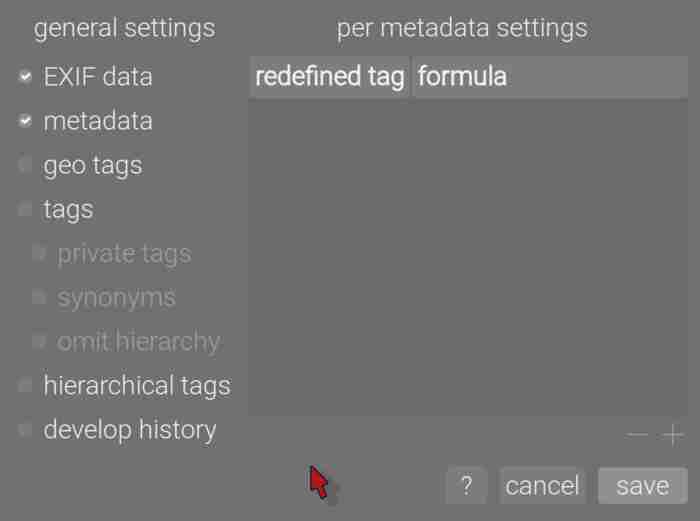Toggle the omit hierarchy checkbox
This screenshot has height=521, width=700.
(x=40, y=341)
